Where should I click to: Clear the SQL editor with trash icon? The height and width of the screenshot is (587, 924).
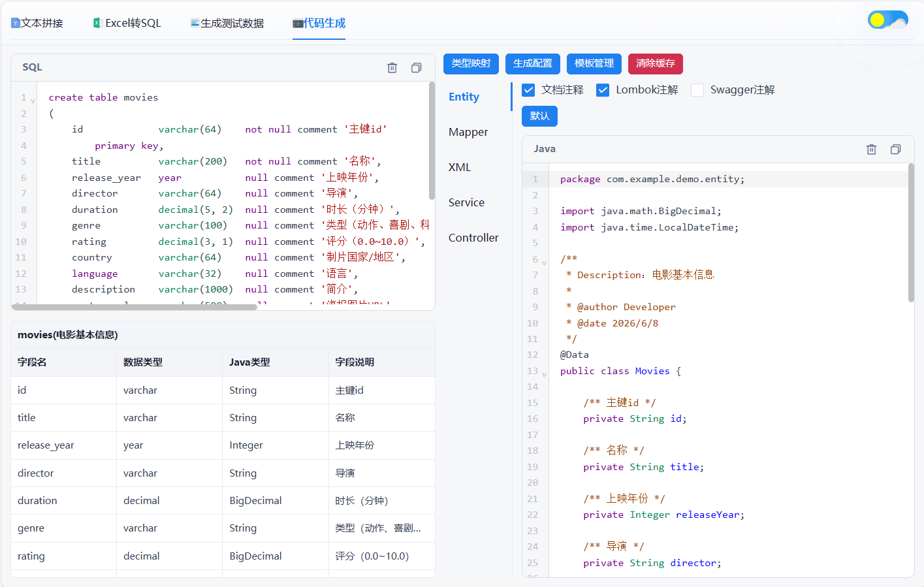click(x=392, y=67)
